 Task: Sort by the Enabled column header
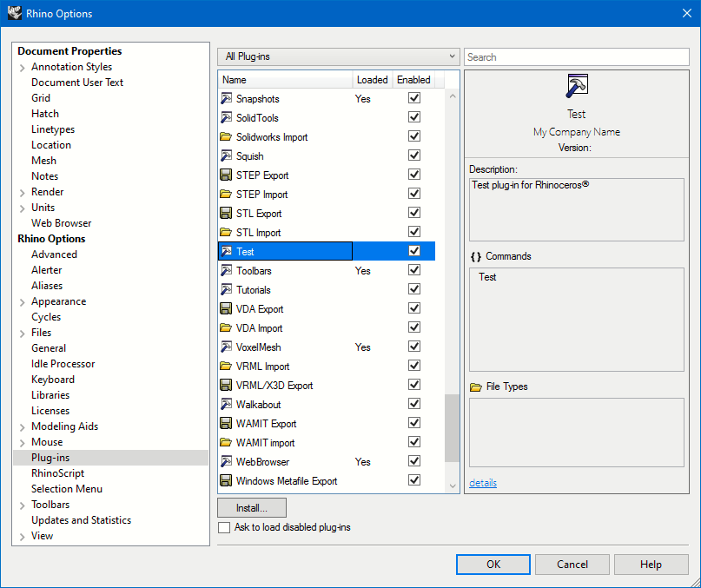click(413, 80)
